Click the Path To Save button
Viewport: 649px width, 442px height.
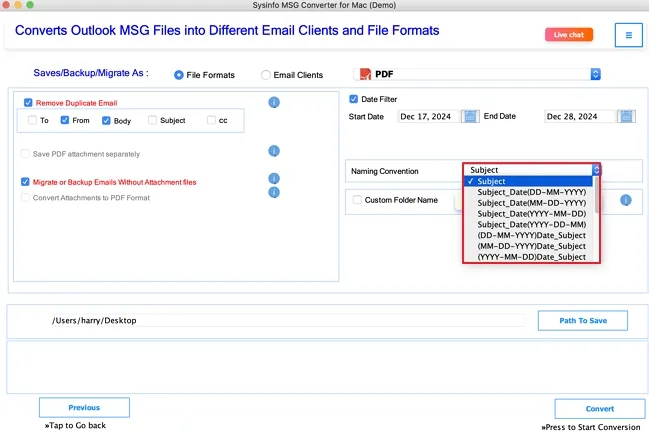(583, 321)
